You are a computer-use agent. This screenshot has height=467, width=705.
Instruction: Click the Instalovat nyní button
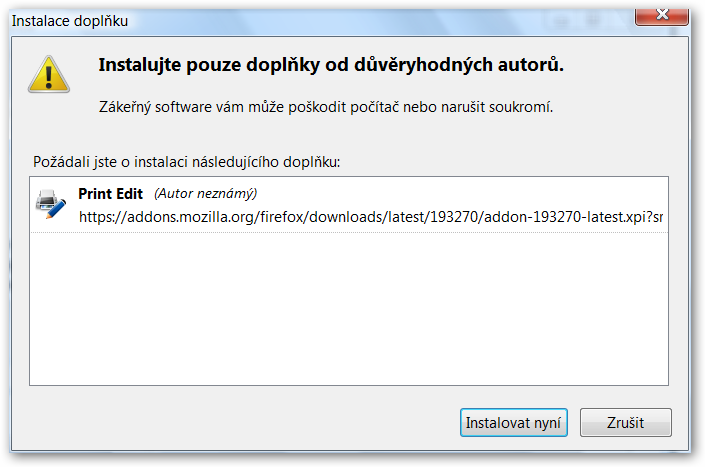[513, 423]
